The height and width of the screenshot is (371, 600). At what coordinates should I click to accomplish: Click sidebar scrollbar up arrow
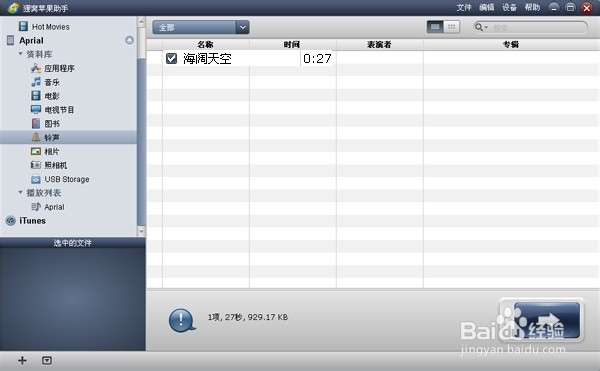(x=141, y=22)
